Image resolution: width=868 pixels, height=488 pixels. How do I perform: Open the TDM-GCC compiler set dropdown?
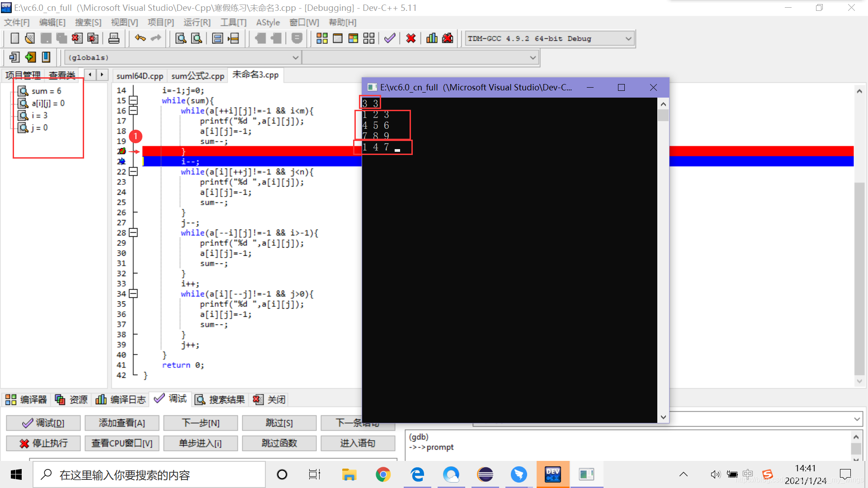coord(628,39)
